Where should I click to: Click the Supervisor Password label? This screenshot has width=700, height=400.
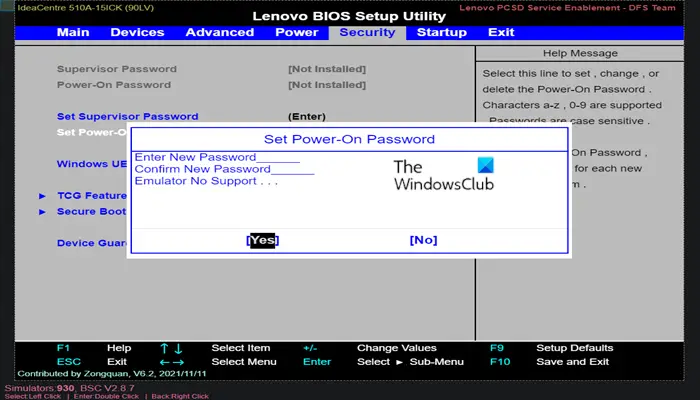[117, 69]
